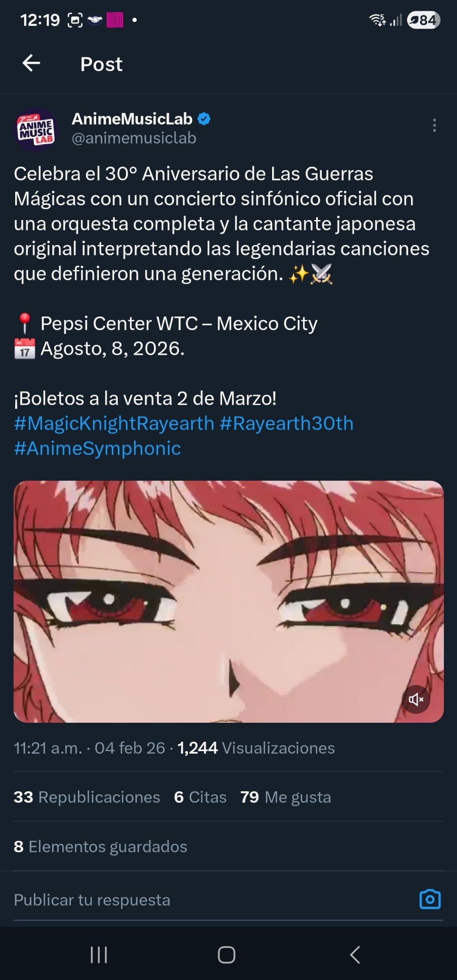The image size is (457, 980).
Task: Open #AnimeSymphonic hashtag
Action: [98, 448]
